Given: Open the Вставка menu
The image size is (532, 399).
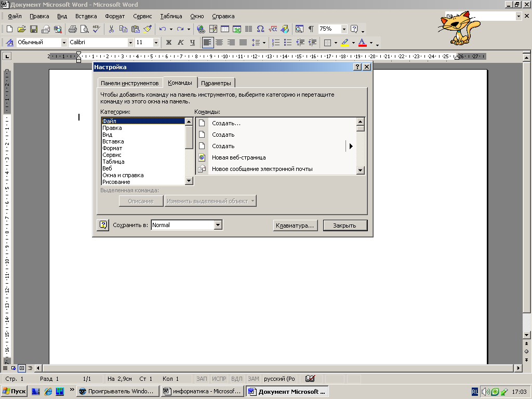Looking at the screenshot, I should click(86, 16).
